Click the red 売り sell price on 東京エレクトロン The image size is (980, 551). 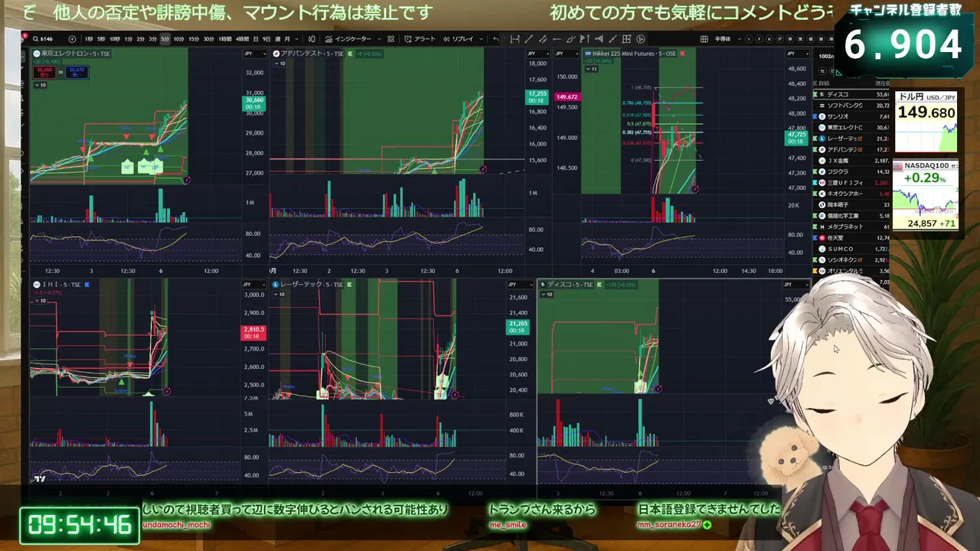(44, 72)
